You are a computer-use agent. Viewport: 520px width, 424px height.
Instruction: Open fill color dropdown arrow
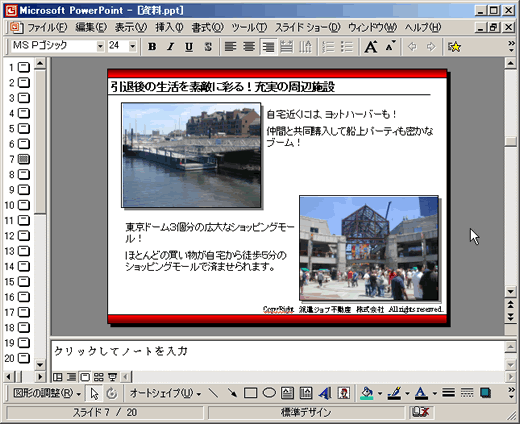point(380,394)
